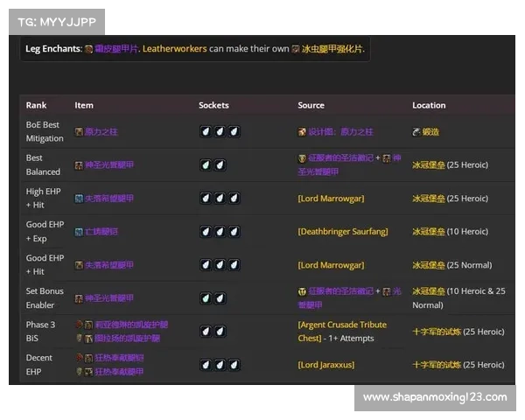Click first socket gem in BoE Best Mitigation row
This screenshot has width=525, height=420.
(206, 131)
